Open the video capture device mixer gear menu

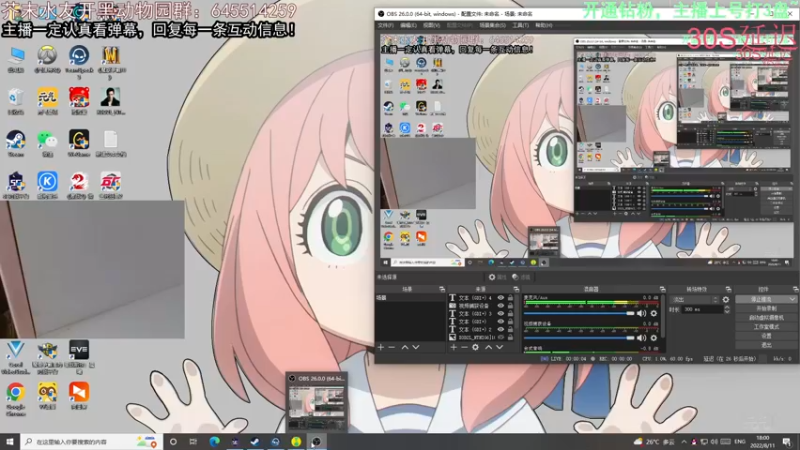click(x=654, y=338)
